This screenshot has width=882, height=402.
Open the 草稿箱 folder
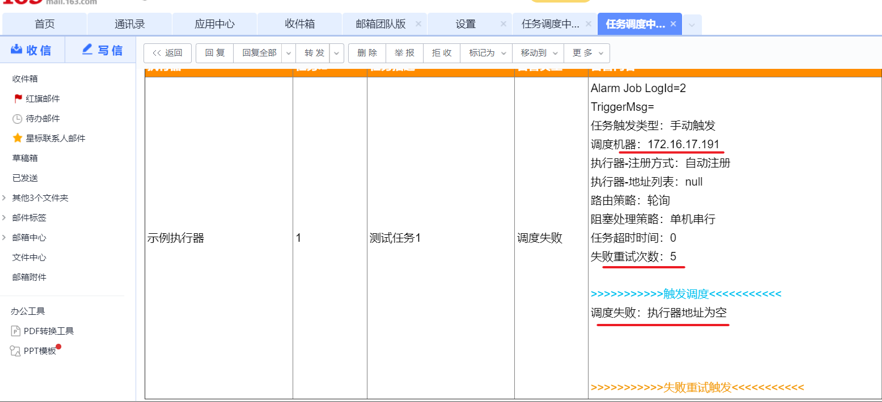pyautogui.click(x=25, y=158)
